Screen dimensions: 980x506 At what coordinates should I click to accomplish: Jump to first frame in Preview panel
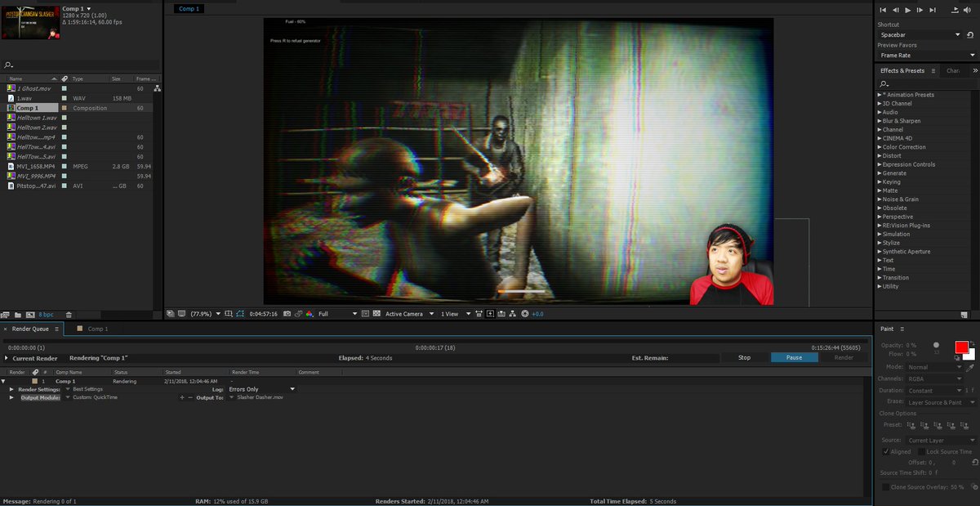[883, 10]
